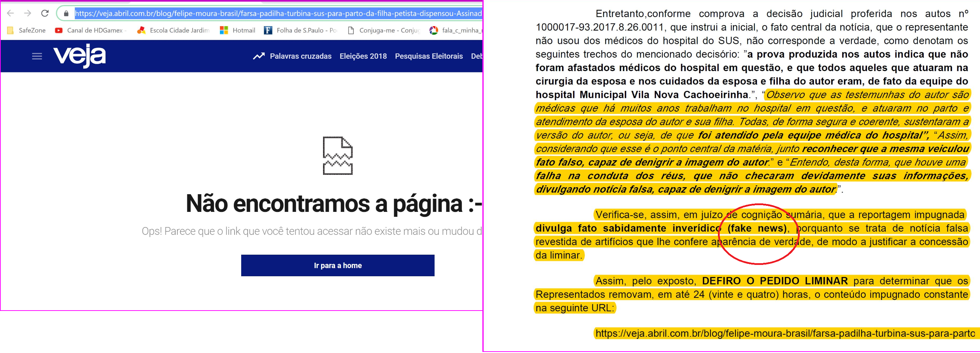Reload the page with refresh icon
Viewport: 980px width, 353px height.
(x=45, y=13)
